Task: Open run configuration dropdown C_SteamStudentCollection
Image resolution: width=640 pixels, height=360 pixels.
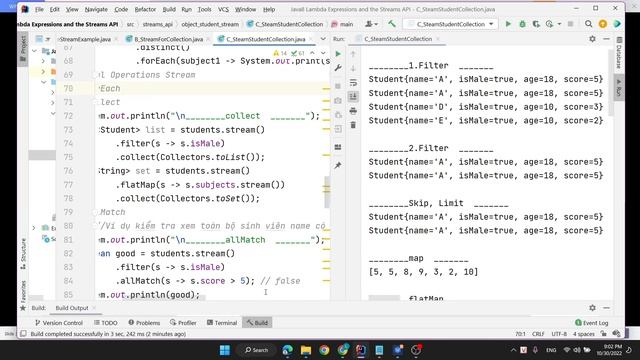Action: pos(450,24)
